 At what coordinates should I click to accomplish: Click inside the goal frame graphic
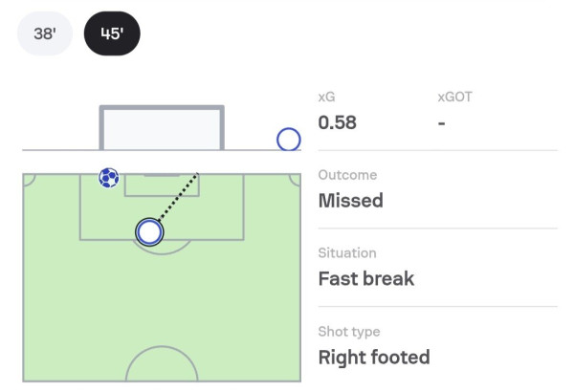(x=162, y=128)
